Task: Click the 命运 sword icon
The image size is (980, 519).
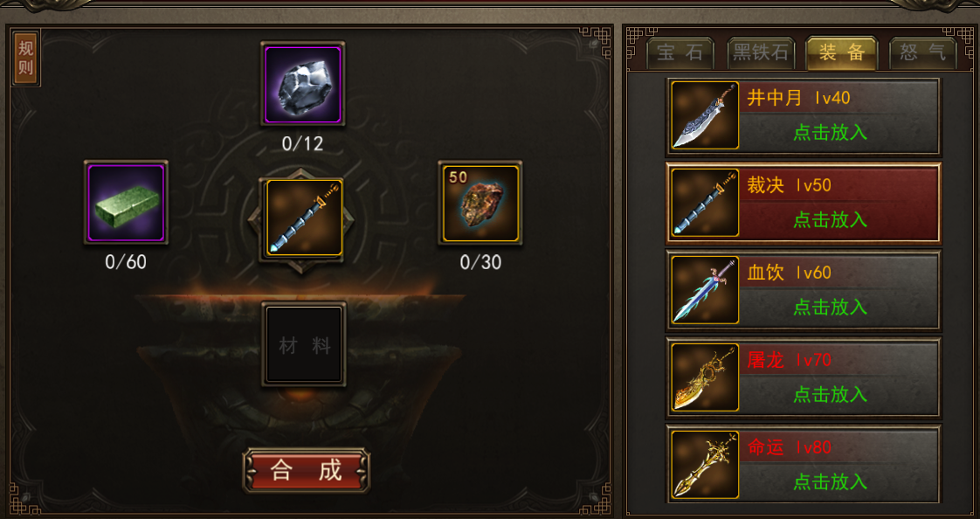Action: pos(704,465)
